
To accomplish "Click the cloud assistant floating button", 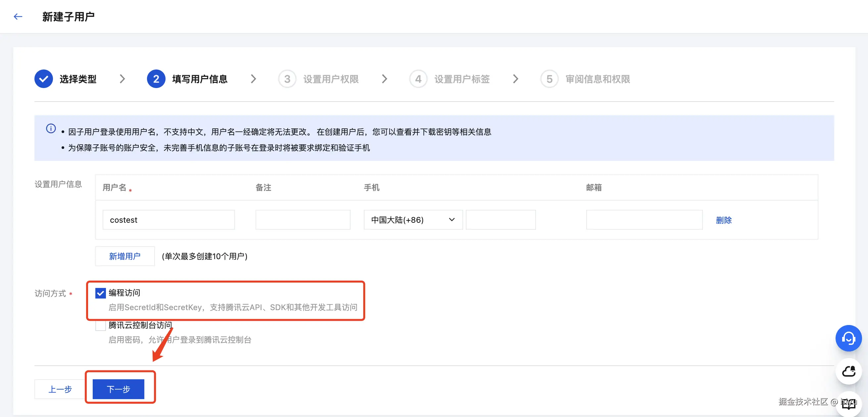I will 848,371.
